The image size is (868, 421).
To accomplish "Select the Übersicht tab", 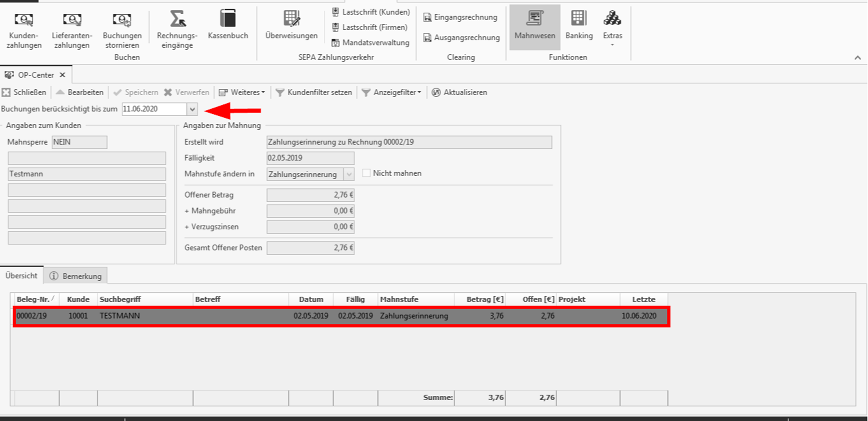I will pyautogui.click(x=21, y=276).
